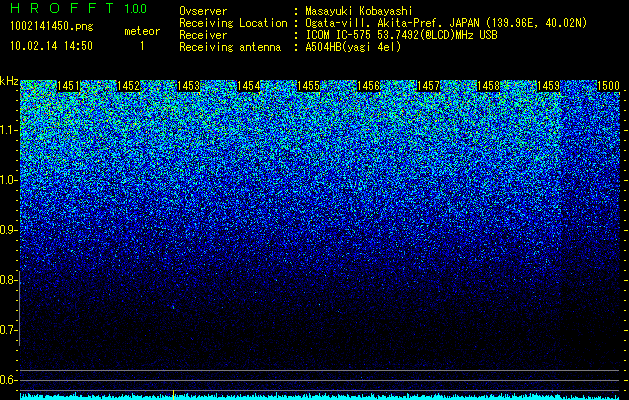Click the 1500 time marker

[608, 86]
